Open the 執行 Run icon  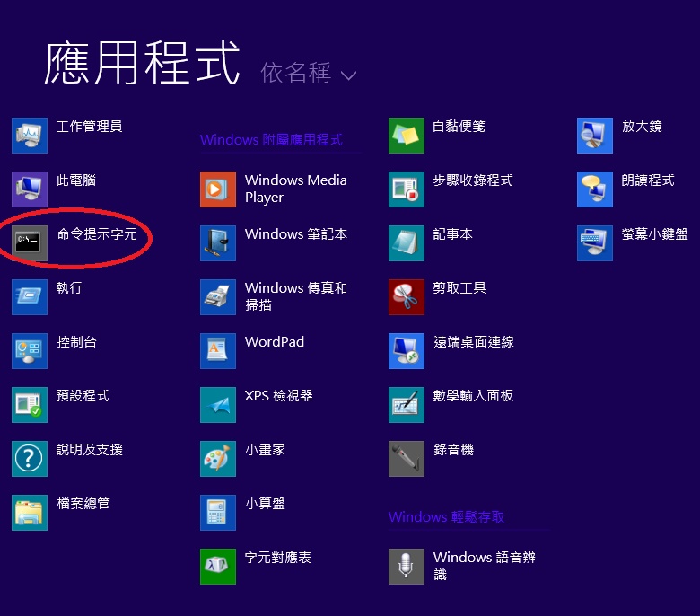pos(30,297)
